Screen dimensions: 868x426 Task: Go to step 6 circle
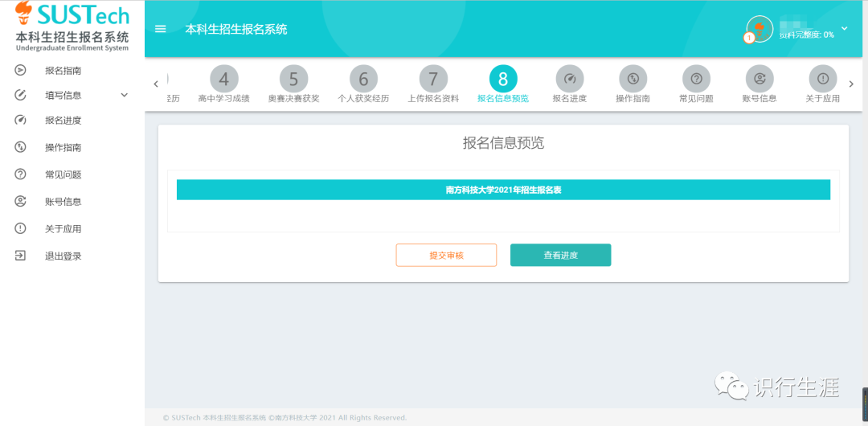(x=363, y=80)
